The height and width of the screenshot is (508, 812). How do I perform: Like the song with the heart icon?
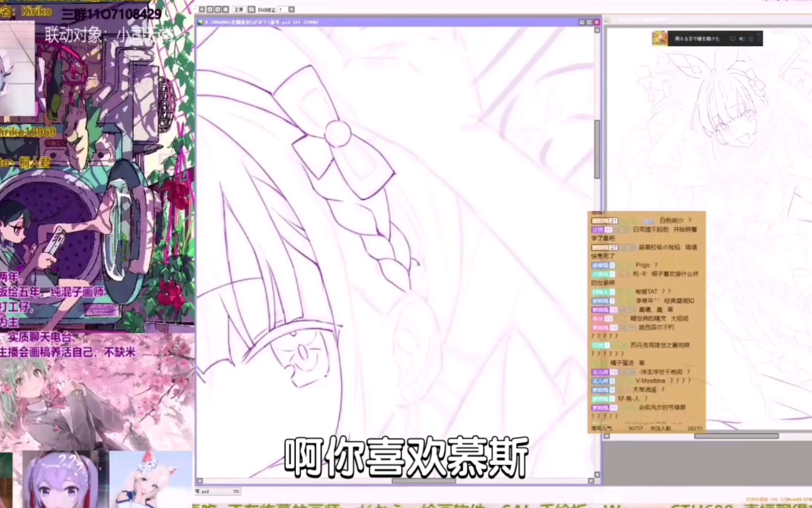[x=732, y=39]
